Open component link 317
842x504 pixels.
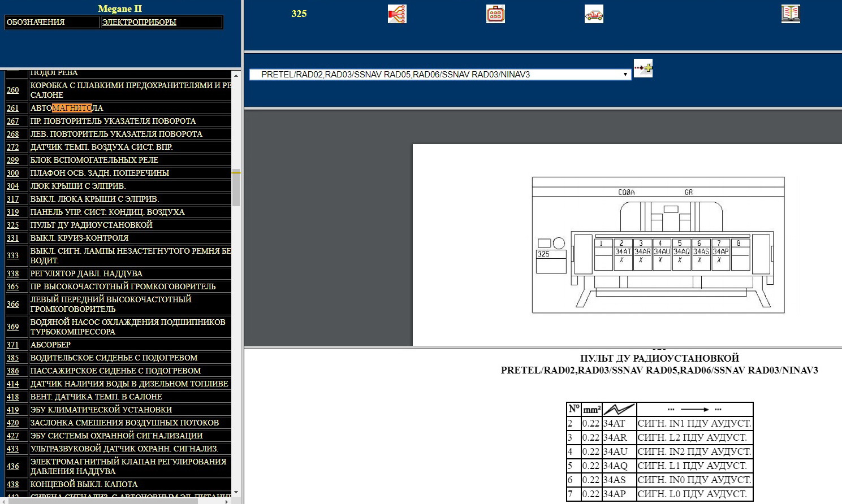coord(13,199)
